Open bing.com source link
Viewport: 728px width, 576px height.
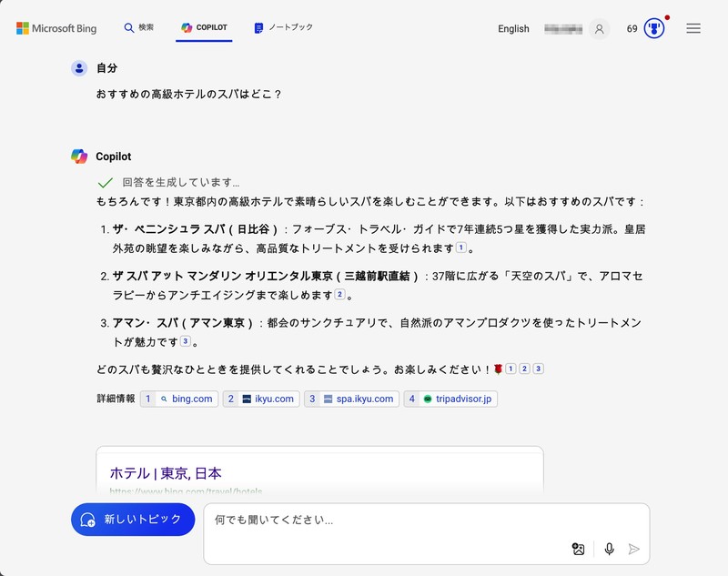(179, 399)
